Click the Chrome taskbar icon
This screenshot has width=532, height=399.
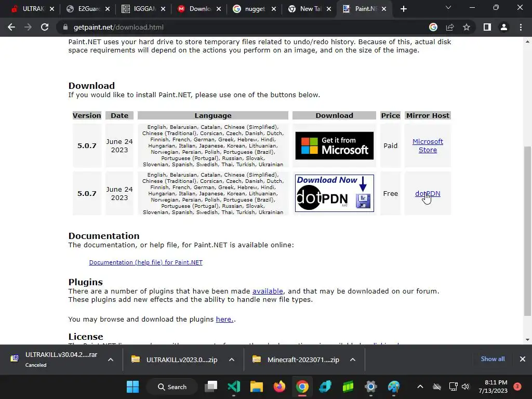click(x=302, y=387)
